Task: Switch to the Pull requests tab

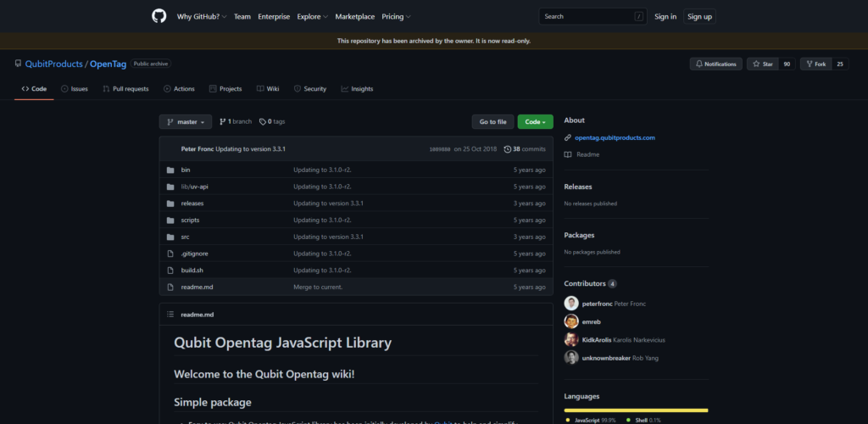Action: point(125,88)
